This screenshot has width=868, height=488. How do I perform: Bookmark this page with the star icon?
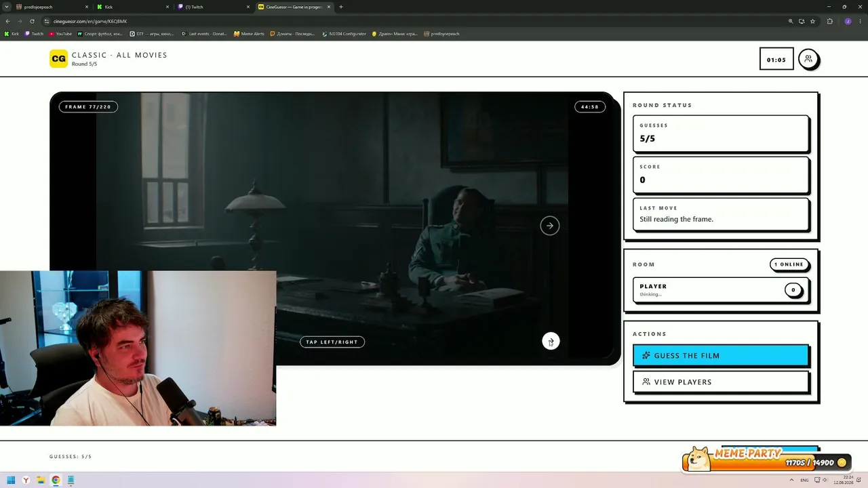pos(812,21)
